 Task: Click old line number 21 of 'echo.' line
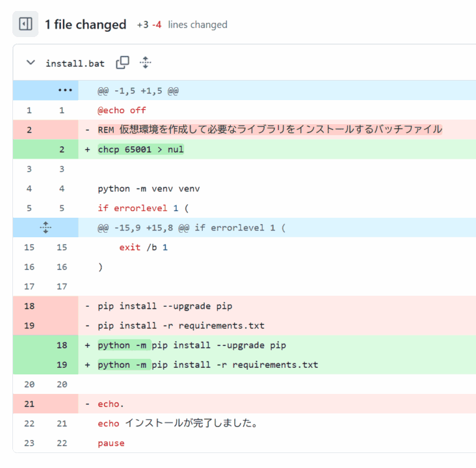[29, 404]
